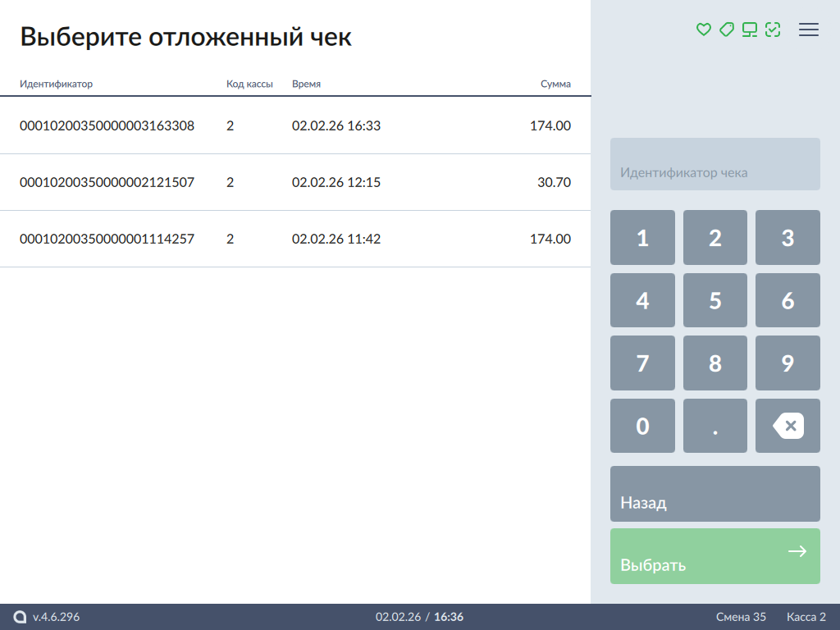The image size is (840, 630).
Task: Tap digit 5 on the keypad
Action: [x=714, y=300]
